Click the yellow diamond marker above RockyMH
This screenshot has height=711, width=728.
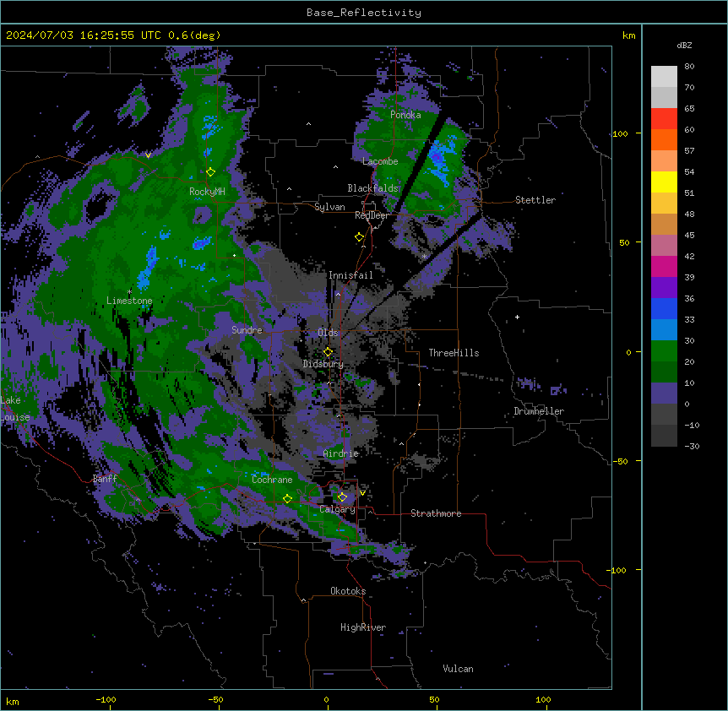210,172
